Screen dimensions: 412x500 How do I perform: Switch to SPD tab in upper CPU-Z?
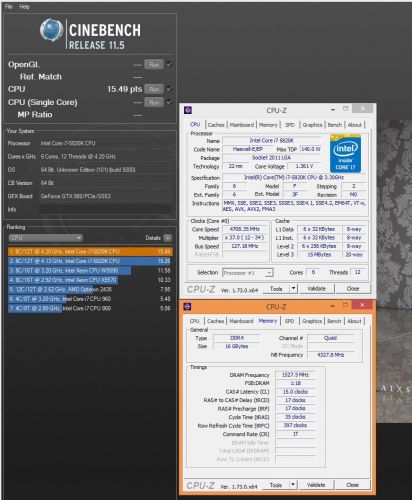290,125
